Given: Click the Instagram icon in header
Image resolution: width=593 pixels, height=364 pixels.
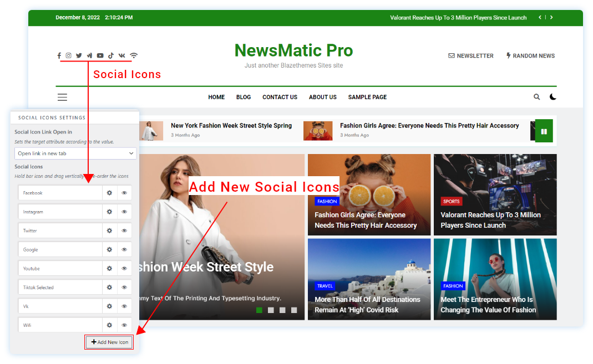Looking at the screenshot, I should coord(69,55).
